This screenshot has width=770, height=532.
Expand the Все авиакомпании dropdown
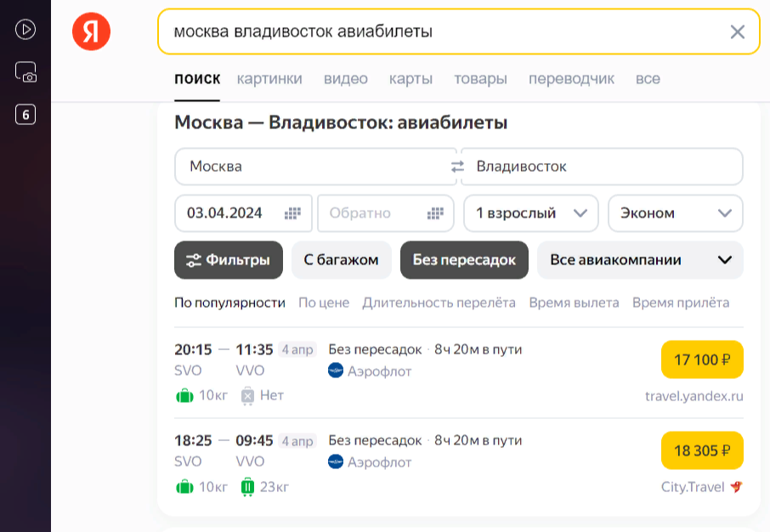click(640, 260)
